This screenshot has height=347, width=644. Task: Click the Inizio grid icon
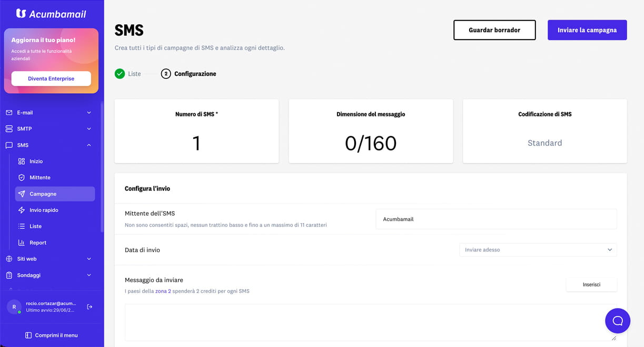point(22,161)
